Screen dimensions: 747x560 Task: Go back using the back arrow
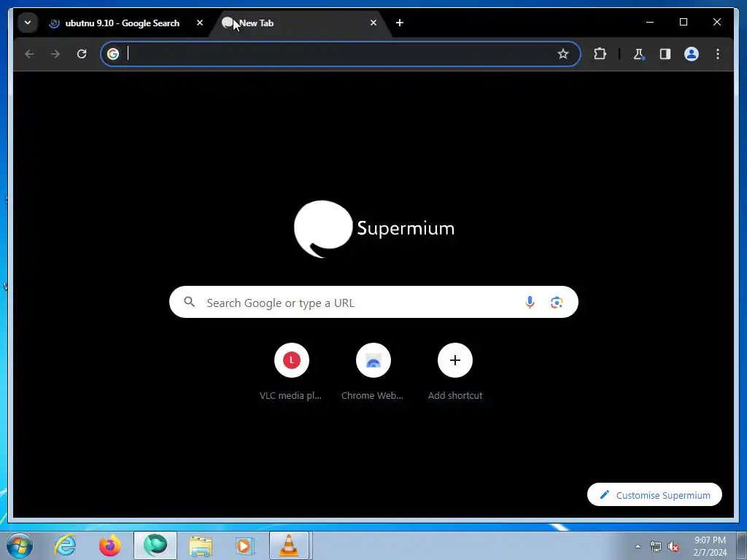[29, 54]
